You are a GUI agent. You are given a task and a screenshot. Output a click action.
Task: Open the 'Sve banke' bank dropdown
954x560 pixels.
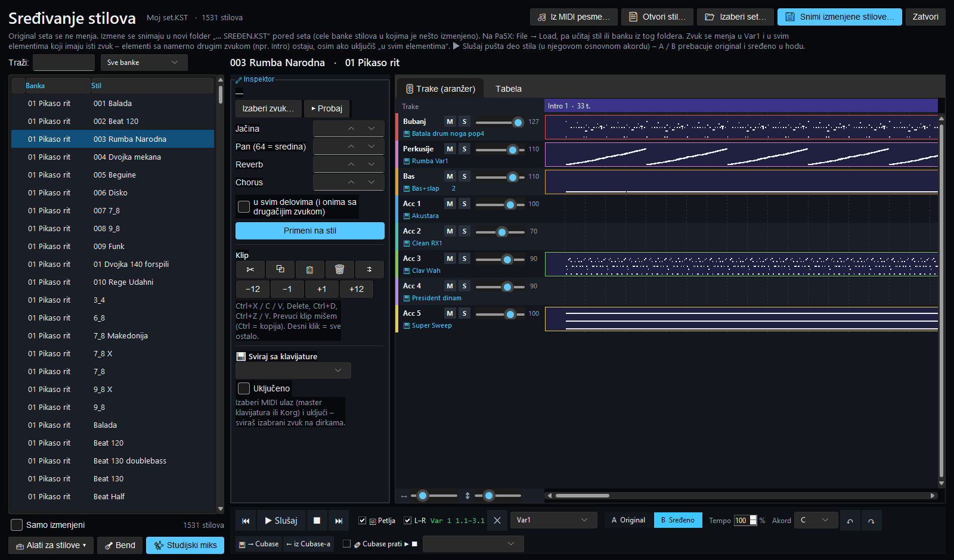(x=144, y=63)
